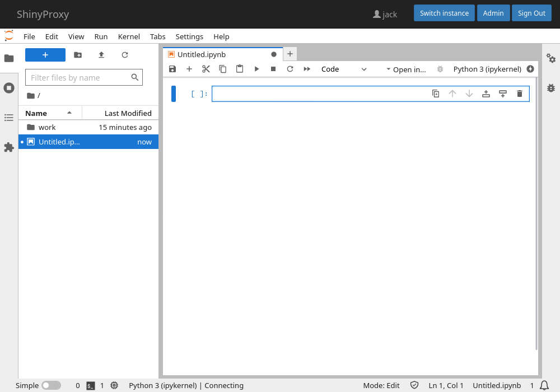Enable the notebook debugger bug icon

pyautogui.click(x=440, y=69)
